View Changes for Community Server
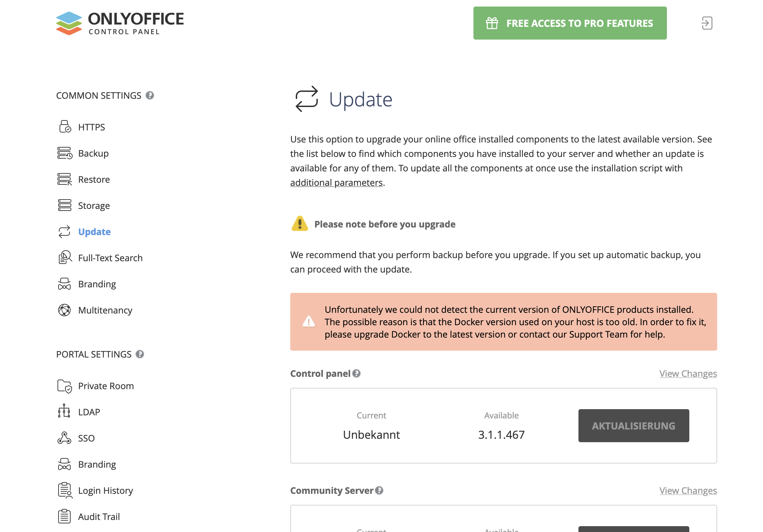Image resolution: width=763 pixels, height=532 pixels. [688, 490]
